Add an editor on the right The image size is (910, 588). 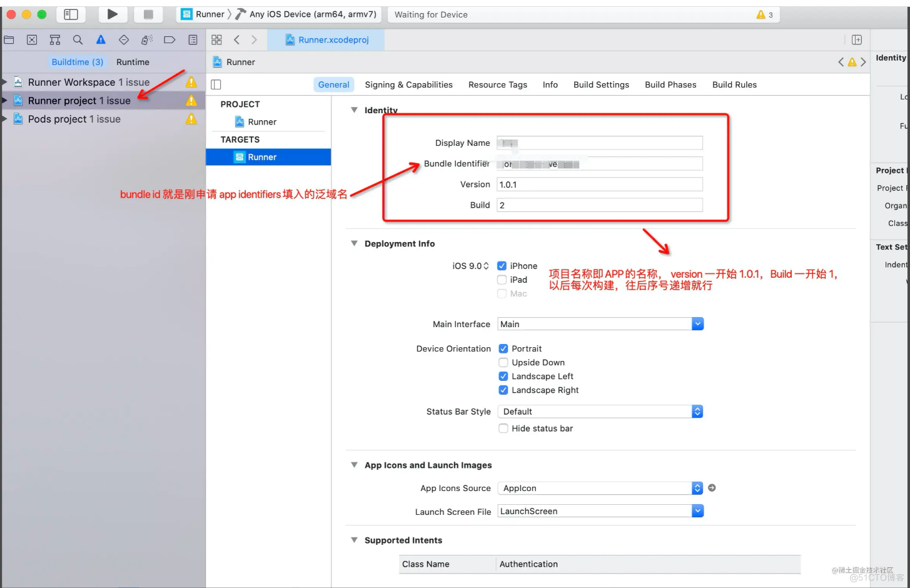pos(857,40)
